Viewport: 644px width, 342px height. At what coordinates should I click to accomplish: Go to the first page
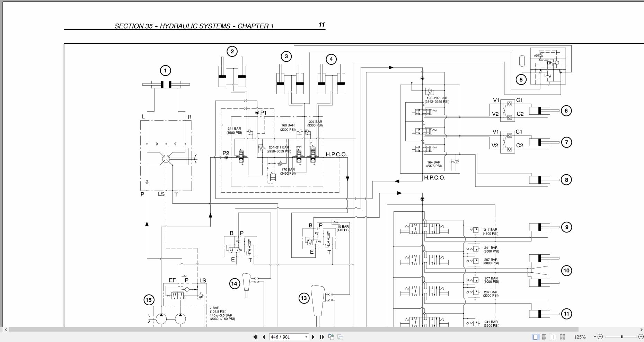click(x=256, y=337)
